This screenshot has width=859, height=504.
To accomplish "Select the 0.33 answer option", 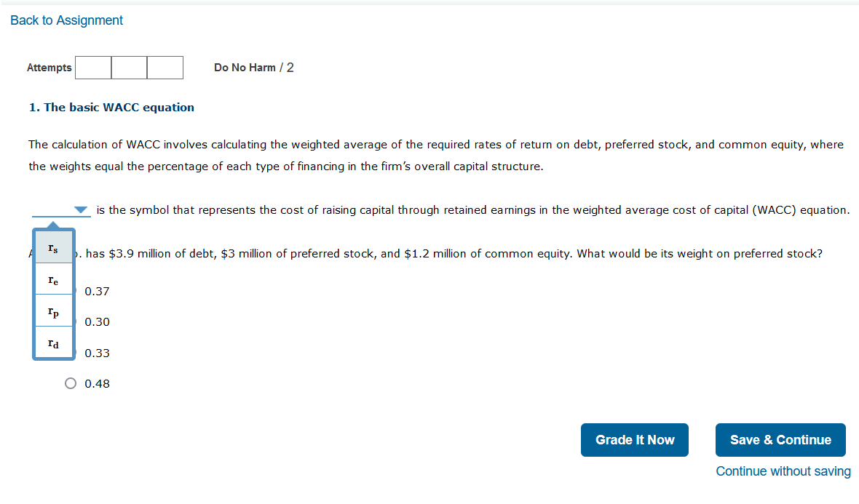I will (x=97, y=353).
